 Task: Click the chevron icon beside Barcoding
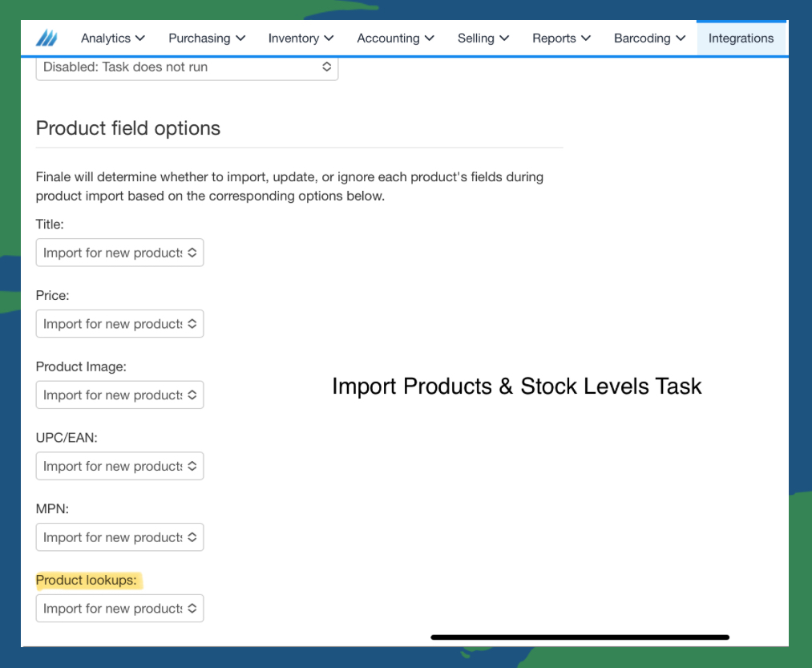pos(681,38)
